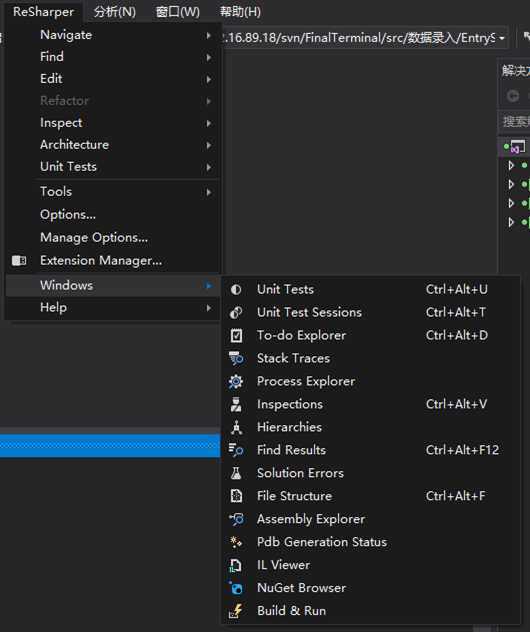The image size is (530, 632).
Task: Open the 分析(N) menu
Action: pos(115,12)
